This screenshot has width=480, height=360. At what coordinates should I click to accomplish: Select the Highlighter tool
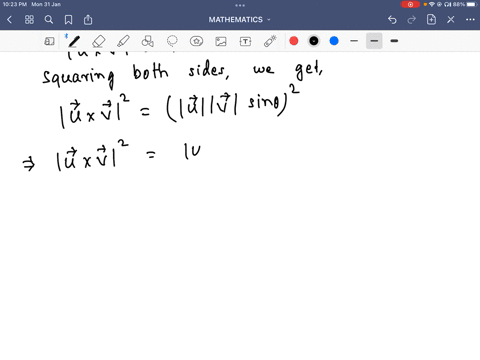coord(123,41)
